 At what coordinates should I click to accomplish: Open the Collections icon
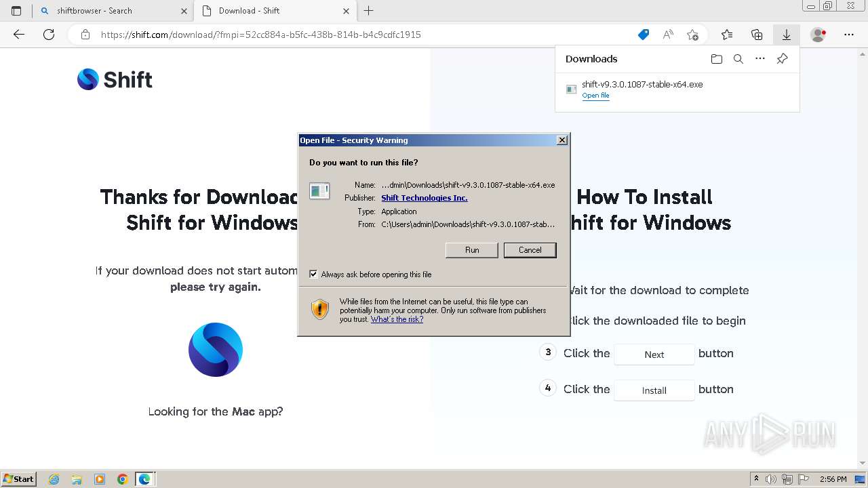point(757,35)
